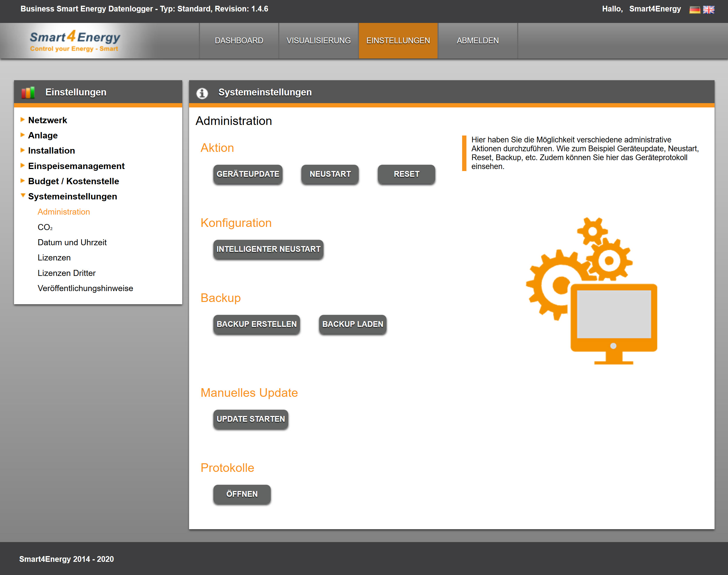
Task: Collapse the Systemeinstellungen section arrow
Action: click(23, 196)
